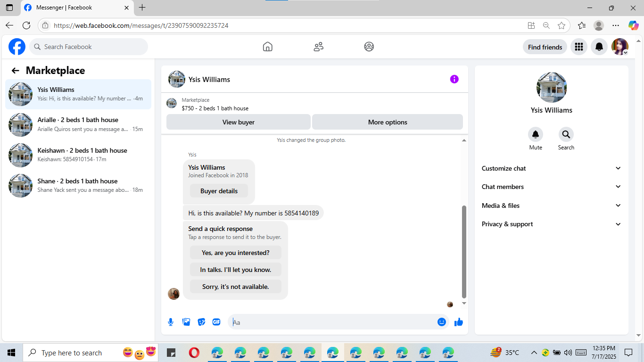Open Windows notification center icon

point(628,353)
